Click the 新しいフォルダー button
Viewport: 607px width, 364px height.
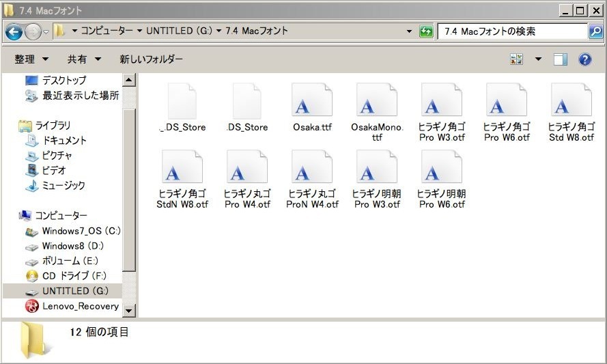(151, 59)
